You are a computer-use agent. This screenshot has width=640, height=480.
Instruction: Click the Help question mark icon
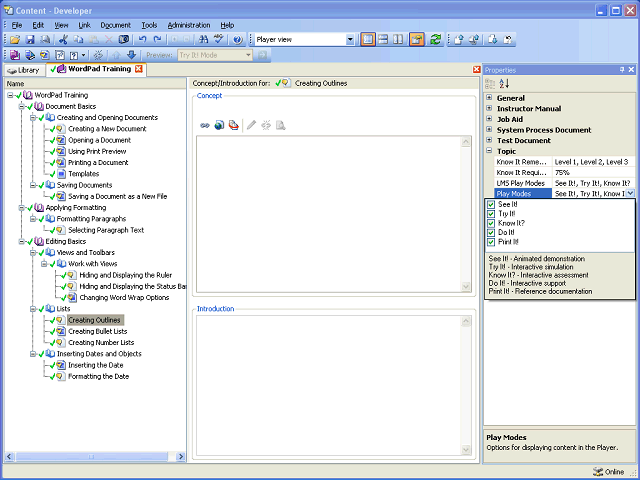238,39
